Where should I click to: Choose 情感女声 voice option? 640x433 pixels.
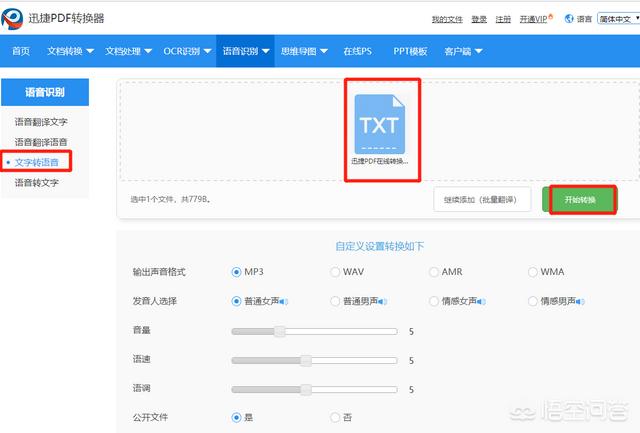click(x=434, y=301)
